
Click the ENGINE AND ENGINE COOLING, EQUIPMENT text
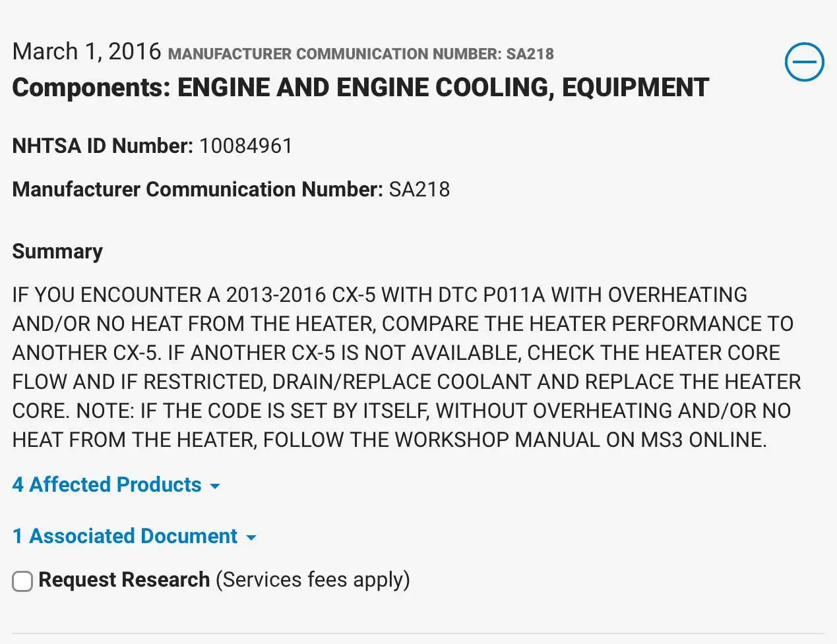[443, 88]
